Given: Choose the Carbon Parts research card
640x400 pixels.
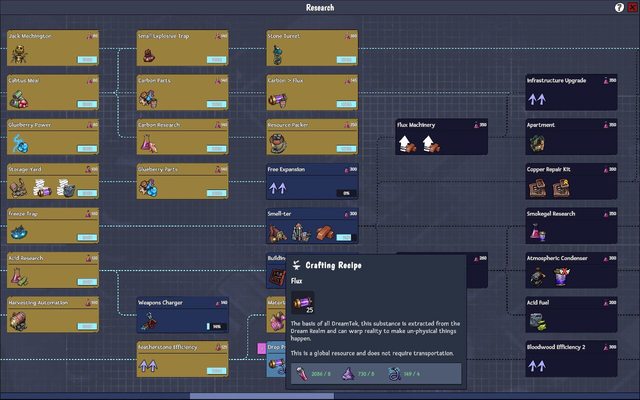Looking at the screenshot, I should click(x=182, y=94).
